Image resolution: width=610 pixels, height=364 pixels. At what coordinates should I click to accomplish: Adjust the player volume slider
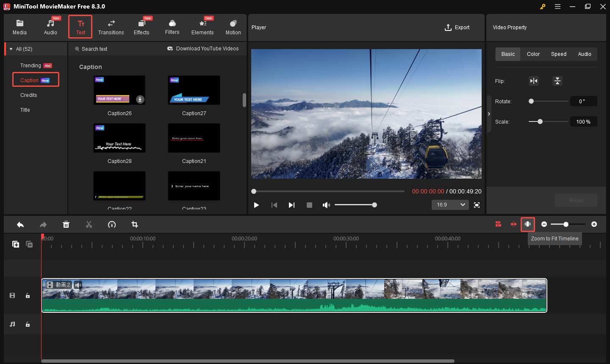click(356, 205)
